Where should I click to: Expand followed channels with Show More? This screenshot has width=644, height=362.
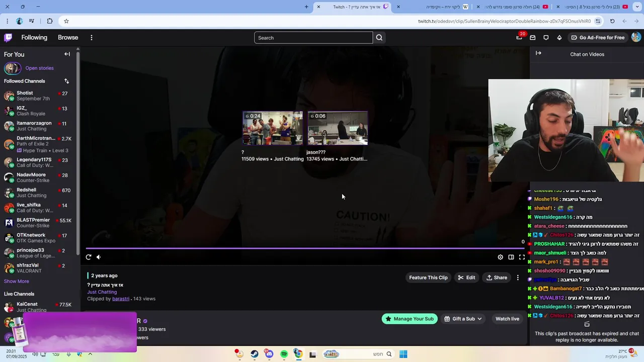(x=17, y=282)
